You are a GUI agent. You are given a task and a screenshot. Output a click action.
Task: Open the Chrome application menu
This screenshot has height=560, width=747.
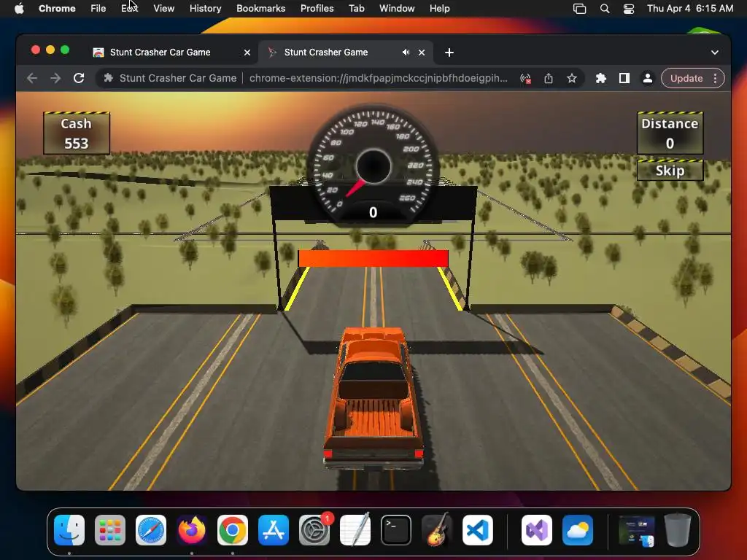pyautogui.click(x=57, y=9)
